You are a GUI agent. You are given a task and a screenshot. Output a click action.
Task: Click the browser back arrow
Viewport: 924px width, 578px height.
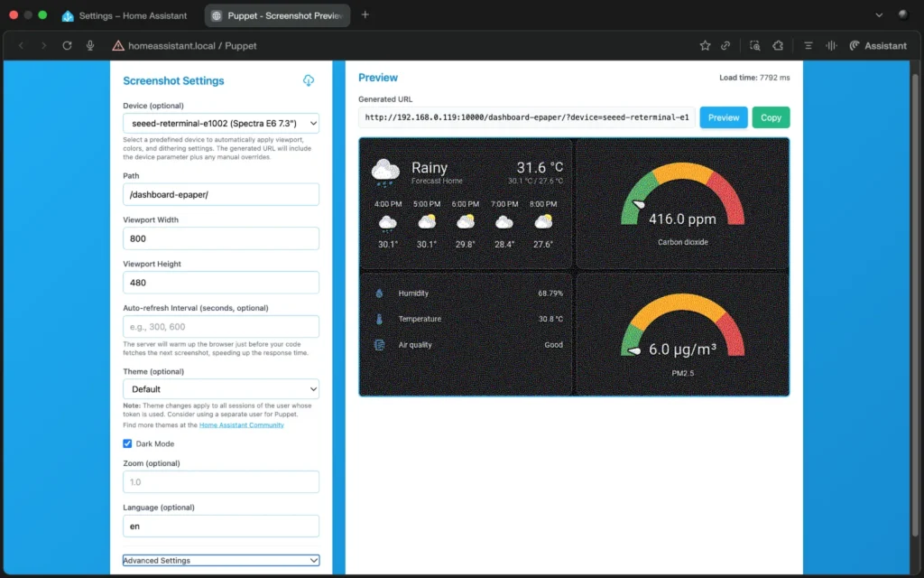[22, 45]
